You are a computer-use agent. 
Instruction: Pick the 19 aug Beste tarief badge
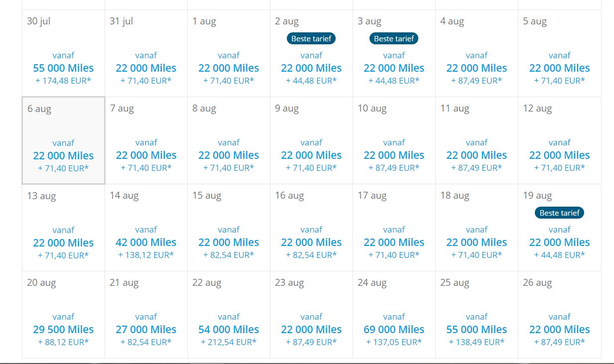(x=559, y=213)
